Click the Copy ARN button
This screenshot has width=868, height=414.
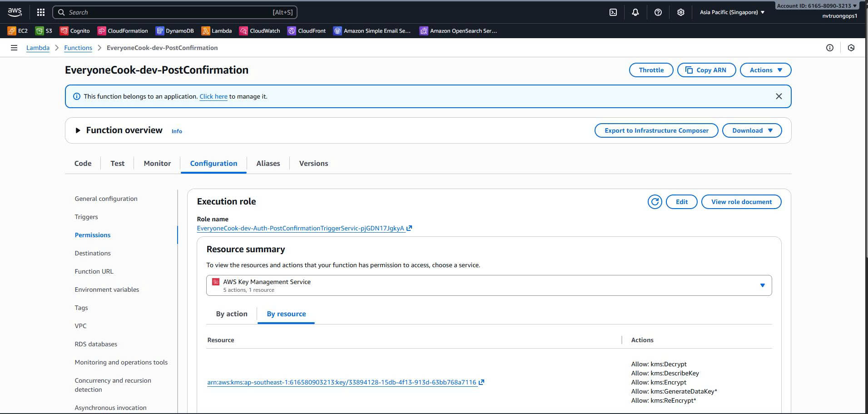(x=706, y=70)
